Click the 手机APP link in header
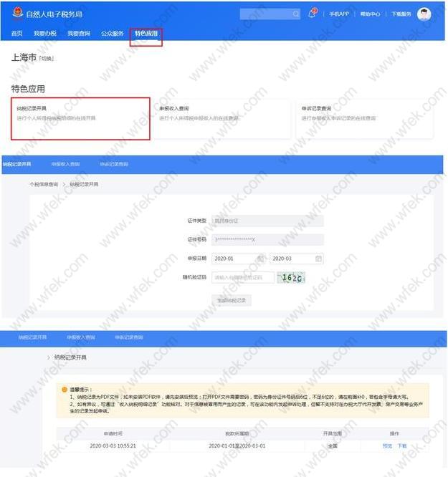This screenshot has height=477, width=448. [339, 14]
